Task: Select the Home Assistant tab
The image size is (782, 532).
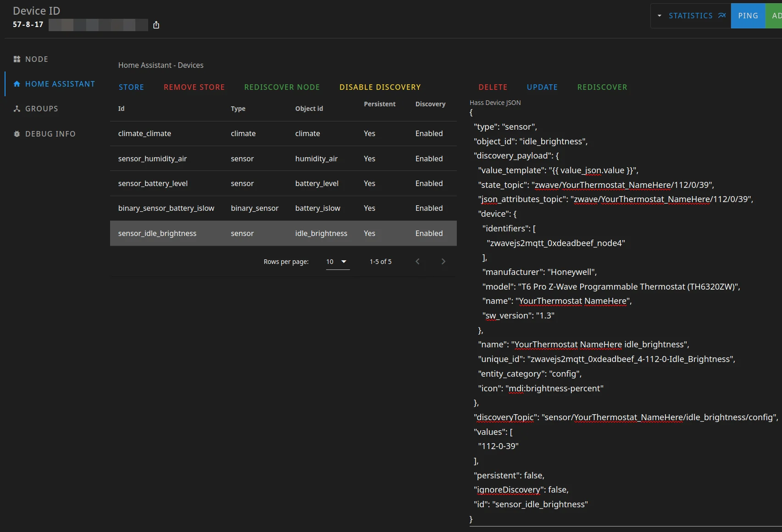Action: tap(60, 84)
